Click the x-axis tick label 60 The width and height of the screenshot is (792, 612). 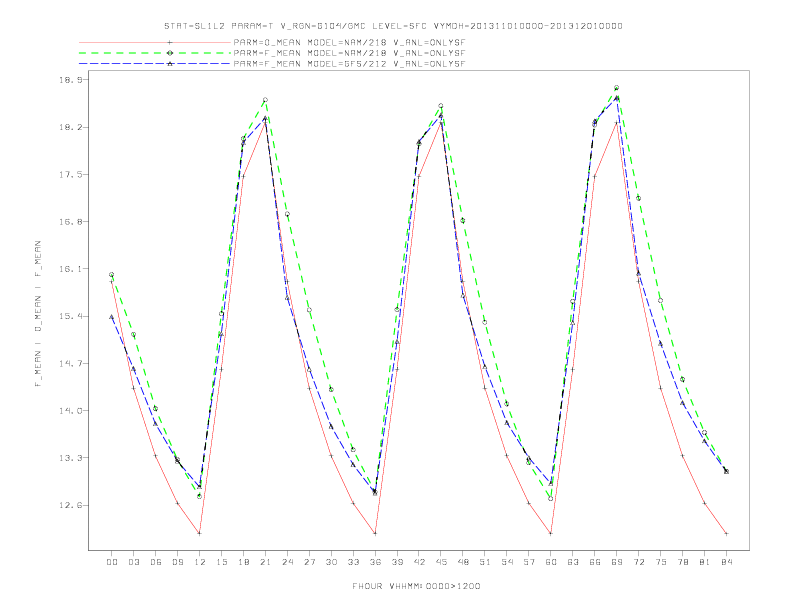pyautogui.click(x=551, y=562)
